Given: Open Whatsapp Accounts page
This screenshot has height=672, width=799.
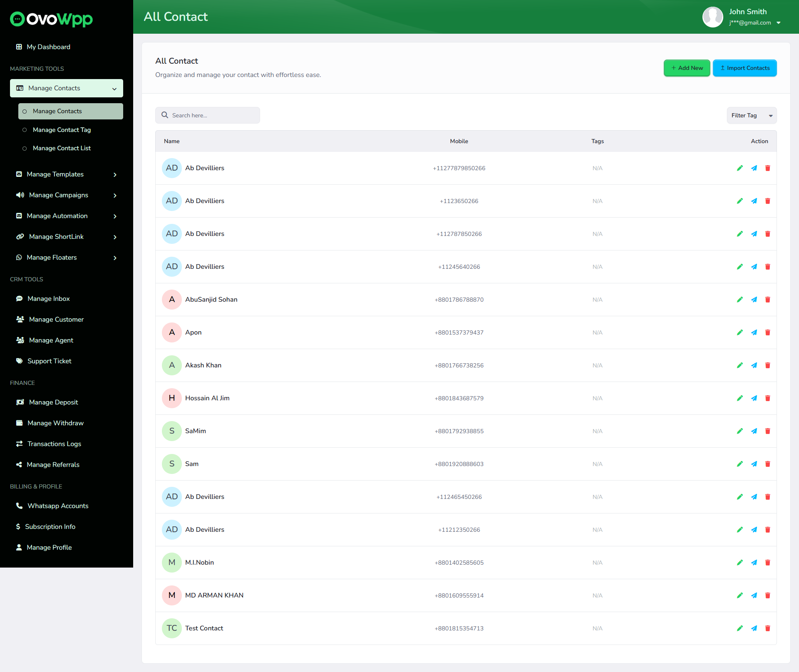Looking at the screenshot, I should click(58, 506).
